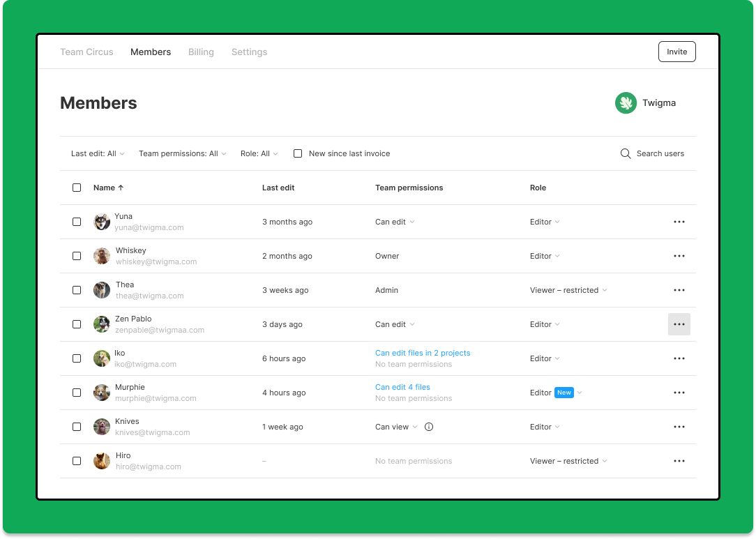This screenshot has width=756, height=539.
Task: Open the Team permissions: All dropdown
Action: [182, 153]
